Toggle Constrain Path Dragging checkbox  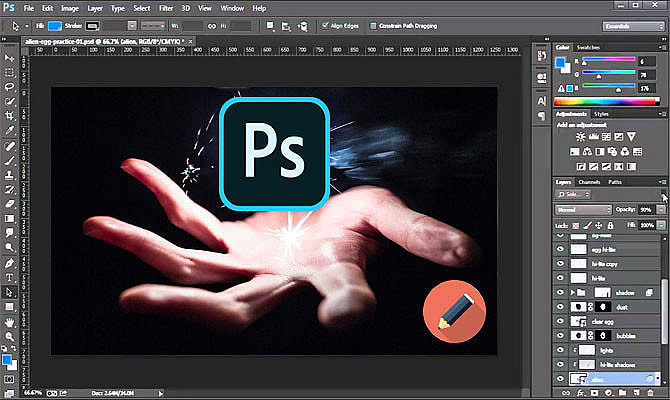pos(373,26)
